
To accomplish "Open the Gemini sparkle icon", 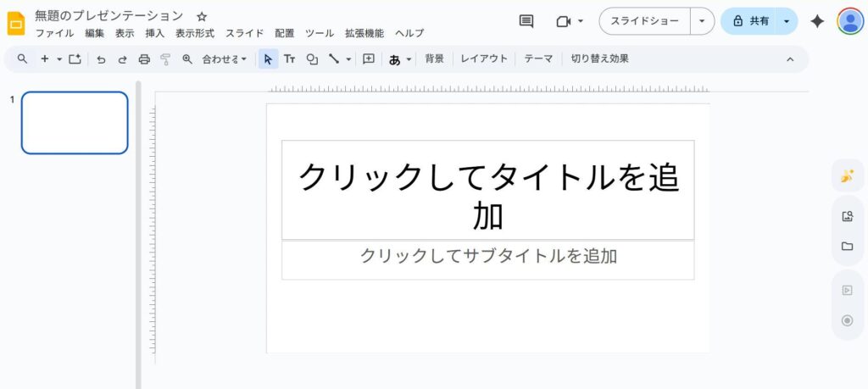I will (x=817, y=21).
